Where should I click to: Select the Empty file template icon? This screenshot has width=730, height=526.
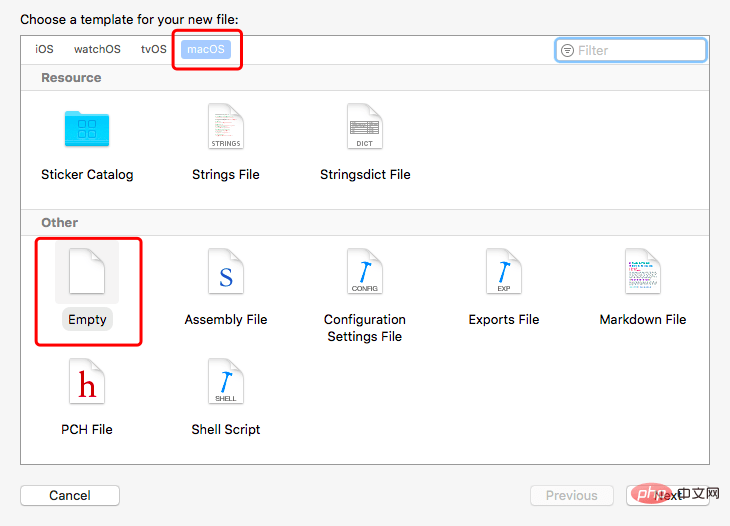(87, 271)
